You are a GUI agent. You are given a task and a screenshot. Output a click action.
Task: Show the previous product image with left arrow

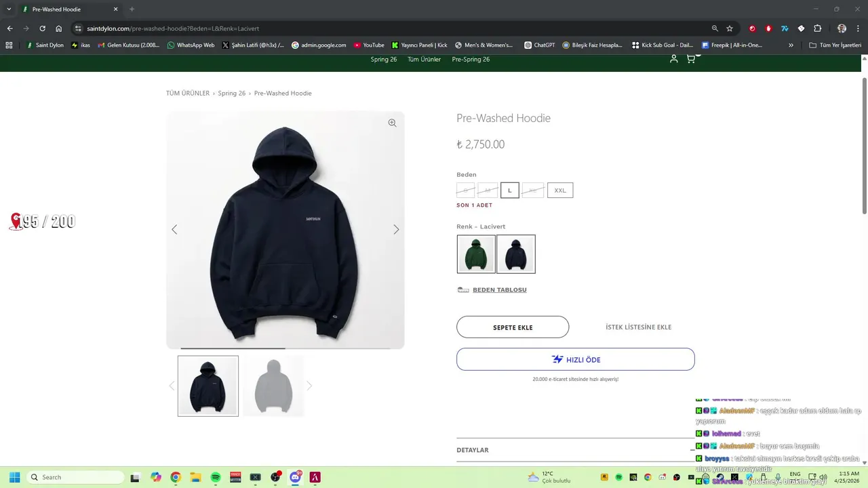(174, 230)
